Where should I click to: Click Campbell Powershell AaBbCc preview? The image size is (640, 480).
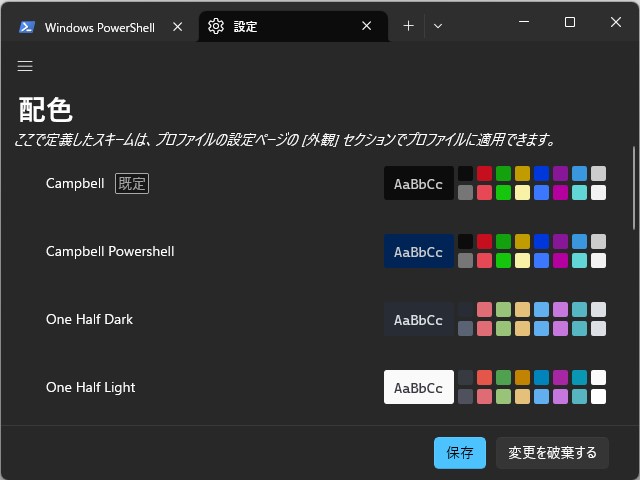point(419,251)
